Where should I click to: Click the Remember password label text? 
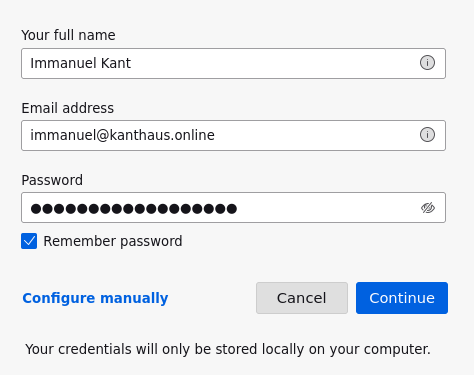pyautogui.click(x=113, y=241)
